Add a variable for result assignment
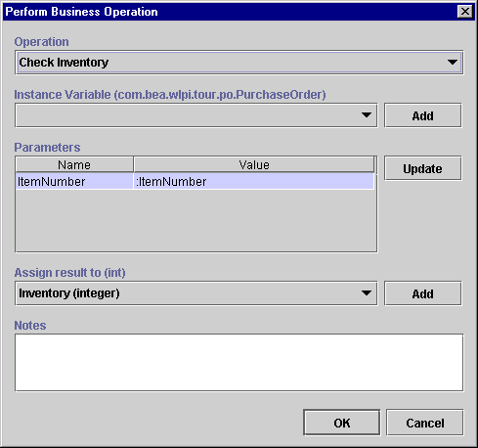This screenshot has width=478, height=448. tap(422, 293)
